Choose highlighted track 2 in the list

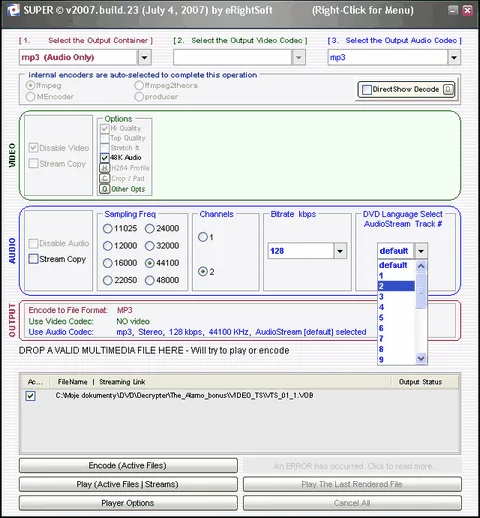396,286
